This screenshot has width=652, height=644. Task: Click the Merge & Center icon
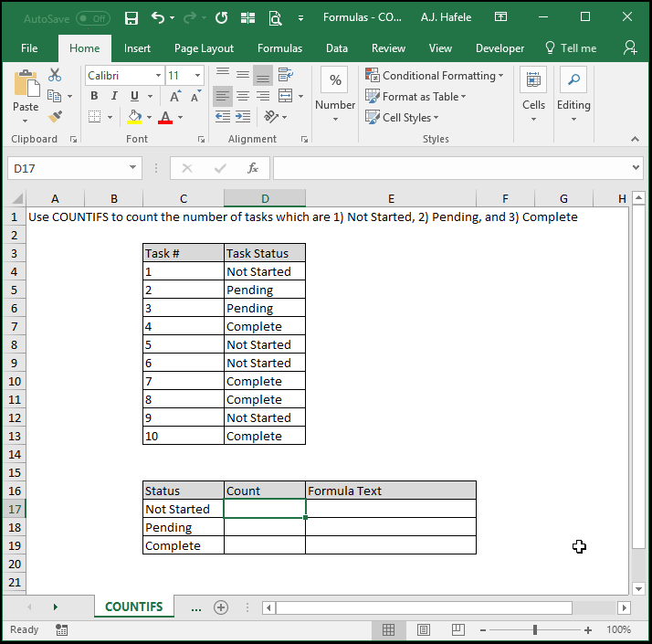coord(286,96)
